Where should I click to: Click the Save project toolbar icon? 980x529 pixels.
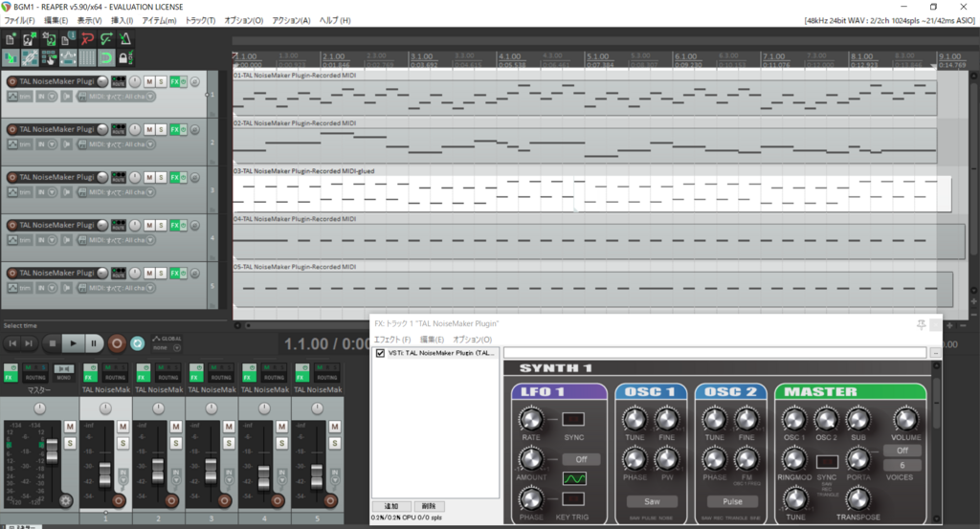[x=49, y=39]
